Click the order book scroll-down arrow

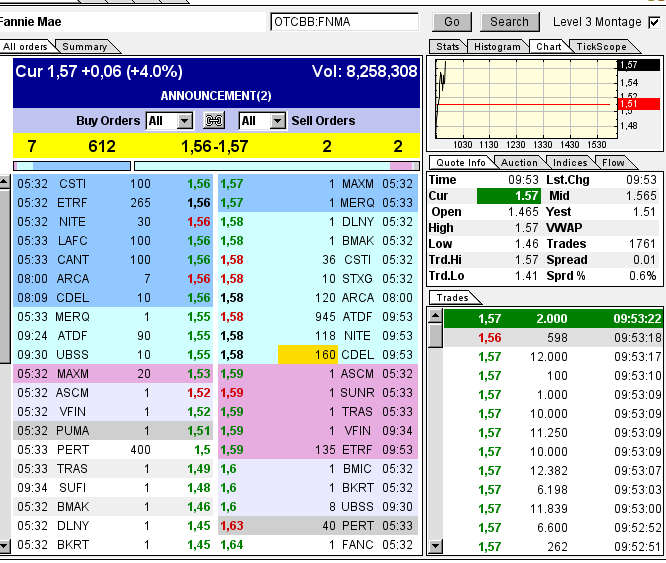pos(5,546)
